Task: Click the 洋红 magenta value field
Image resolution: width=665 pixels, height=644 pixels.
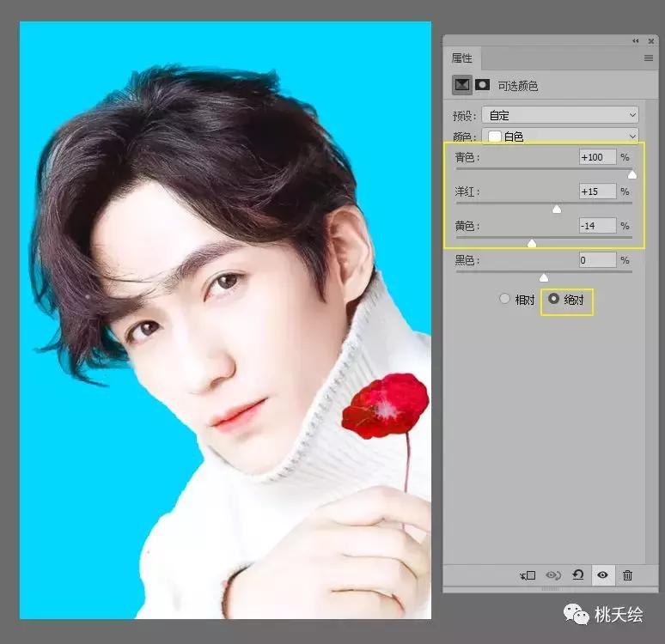Action: tap(598, 191)
